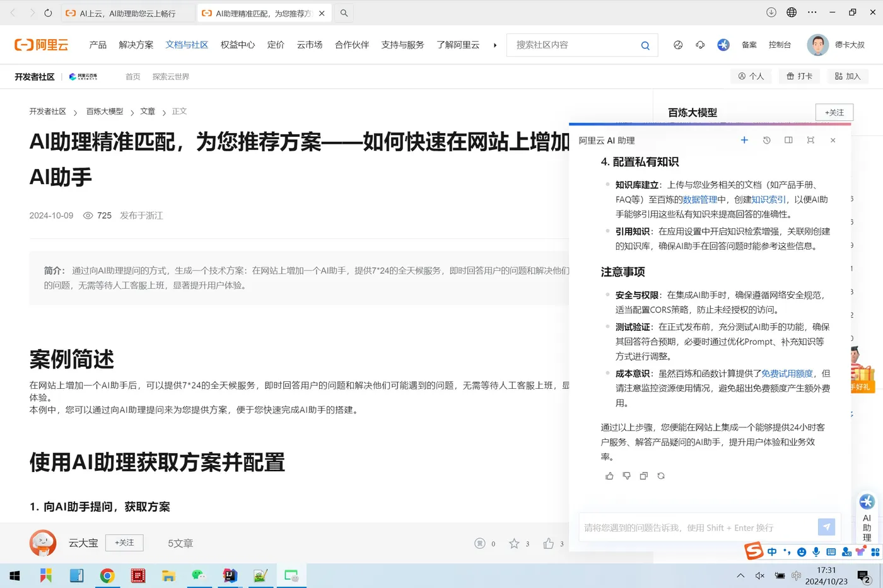This screenshot has height=588, width=883.
Task: Copy the AI assistant's answer
Action: [643, 476]
